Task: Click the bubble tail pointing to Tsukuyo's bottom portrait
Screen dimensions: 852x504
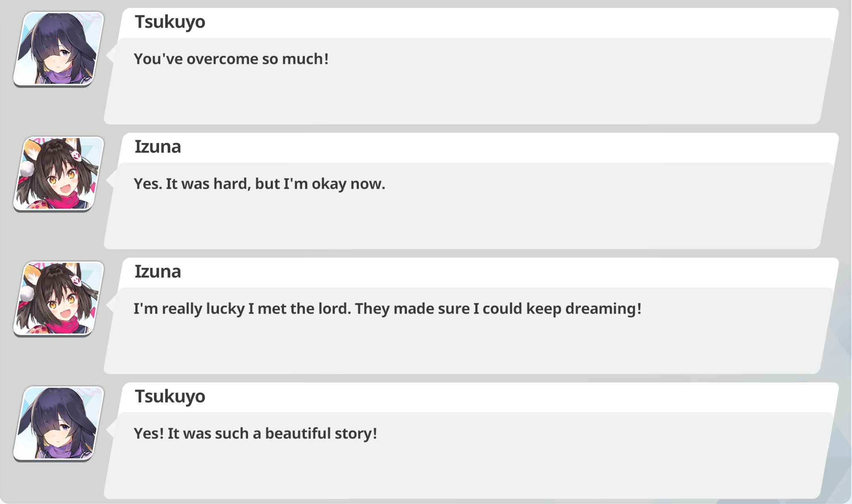Action: (110, 430)
